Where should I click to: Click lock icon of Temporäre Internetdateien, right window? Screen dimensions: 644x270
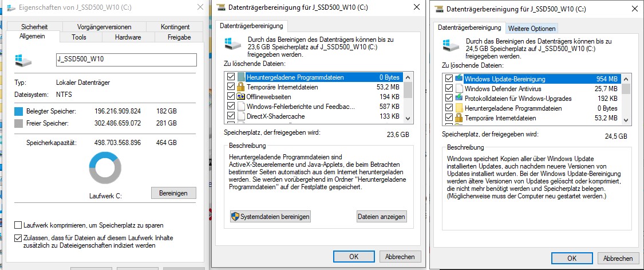tap(459, 118)
